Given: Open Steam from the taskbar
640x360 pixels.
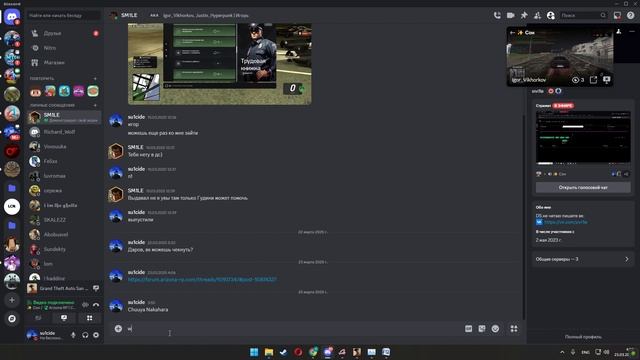Looking at the screenshot, I should point(283,352).
